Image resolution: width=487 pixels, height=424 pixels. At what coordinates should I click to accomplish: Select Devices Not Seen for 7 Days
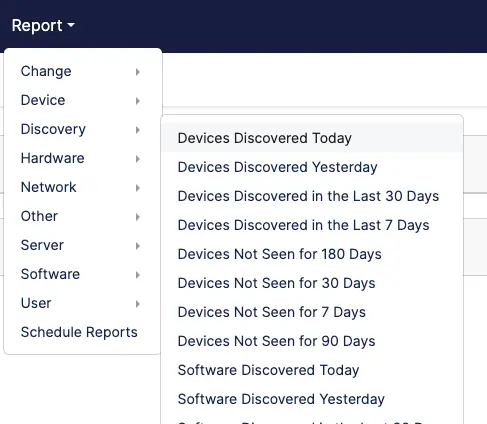click(312, 312)
